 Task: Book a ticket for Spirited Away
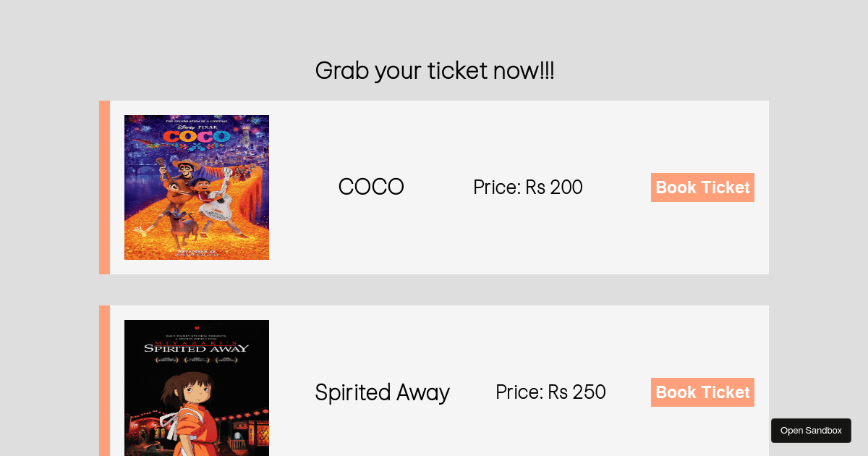pyautogui.click(x=702, y=392)
